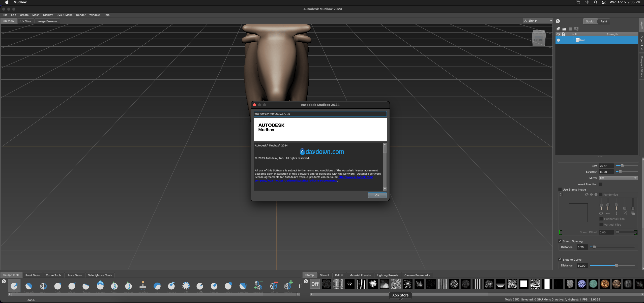Collapse the right panel arrow button
The height and width of the screenshot is (303, 644).
[558, 21]
